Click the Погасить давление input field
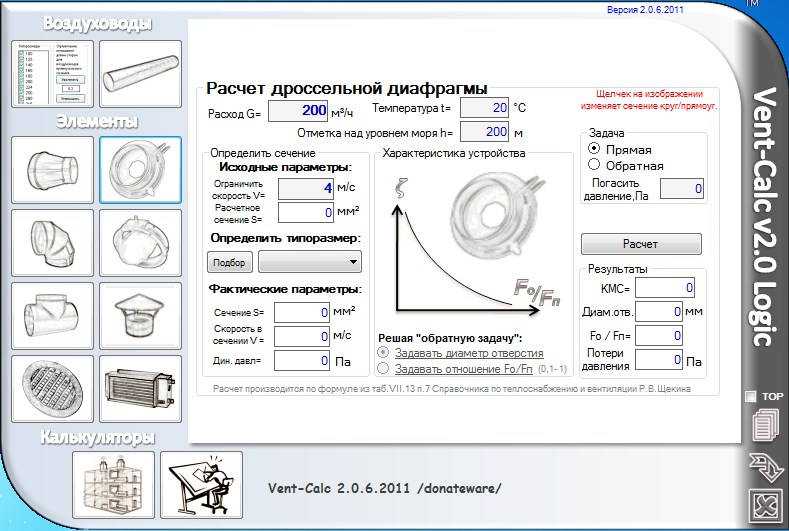The image size is (789, 531). point(682,189)
